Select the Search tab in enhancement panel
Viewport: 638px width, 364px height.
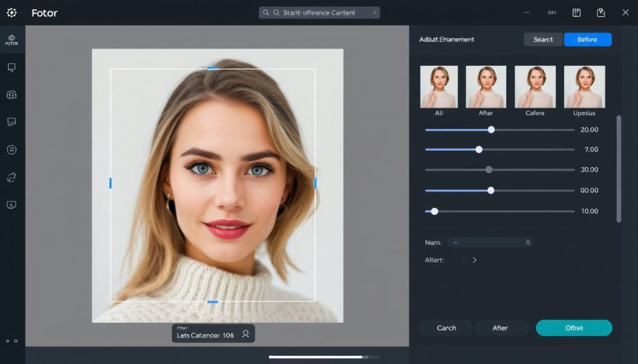click(x=543, y=39)
